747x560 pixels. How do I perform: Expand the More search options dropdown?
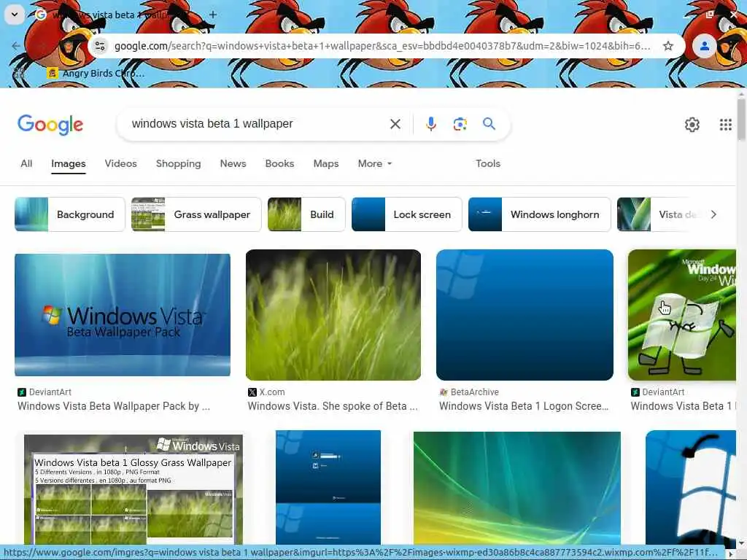pos(375,163)
